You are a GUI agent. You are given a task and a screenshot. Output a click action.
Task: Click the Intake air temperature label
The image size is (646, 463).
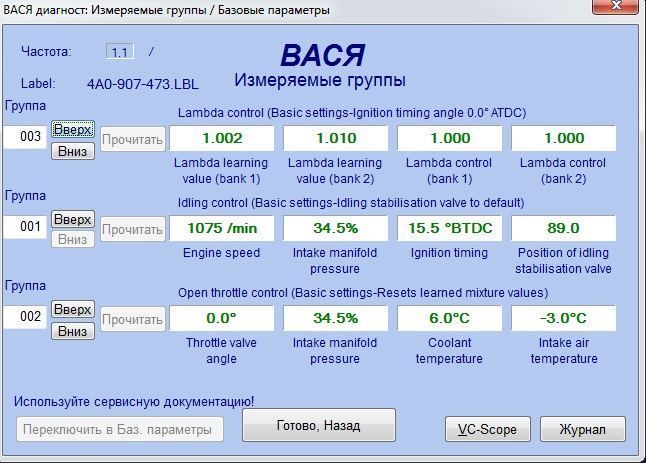tap(564, 351)
